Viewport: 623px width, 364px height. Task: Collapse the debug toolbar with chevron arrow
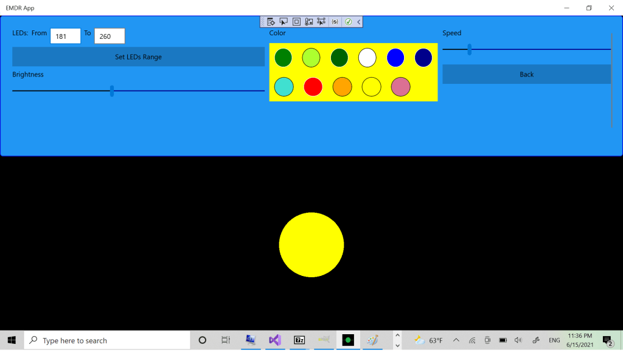coord(359,22)
